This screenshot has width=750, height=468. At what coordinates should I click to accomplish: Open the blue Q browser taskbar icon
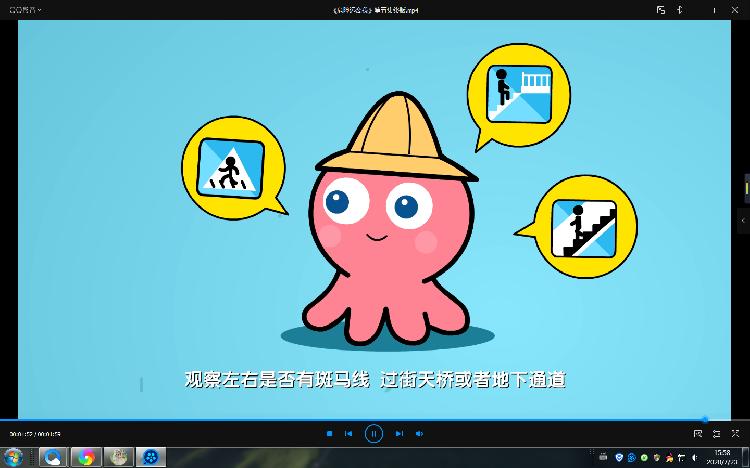[52, 457]
